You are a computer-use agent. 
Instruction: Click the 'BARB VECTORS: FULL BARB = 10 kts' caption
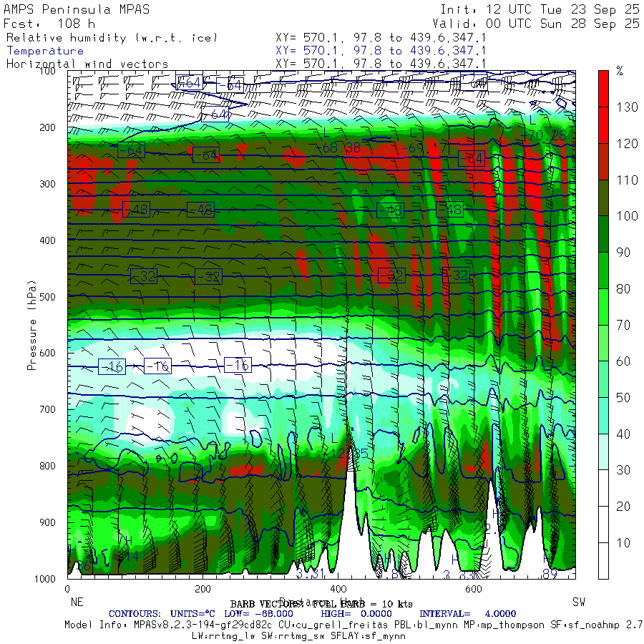(x=321, y=604)
